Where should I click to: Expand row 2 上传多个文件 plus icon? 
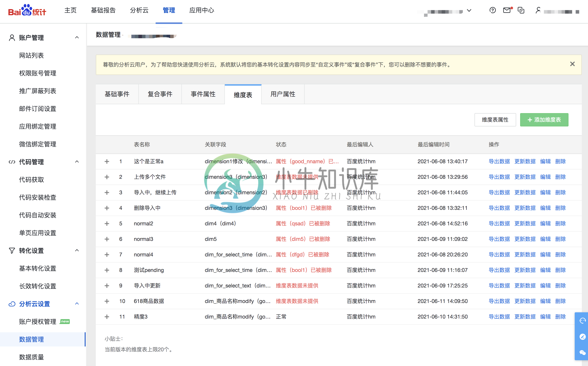pyautogui.click(x=107, y=177)
